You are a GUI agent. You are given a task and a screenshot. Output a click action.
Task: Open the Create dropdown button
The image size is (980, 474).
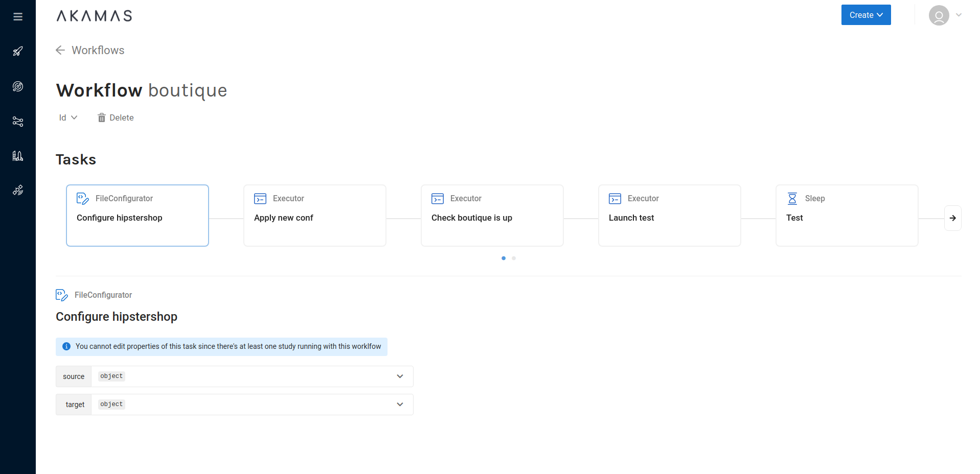[x=865, y=15]
